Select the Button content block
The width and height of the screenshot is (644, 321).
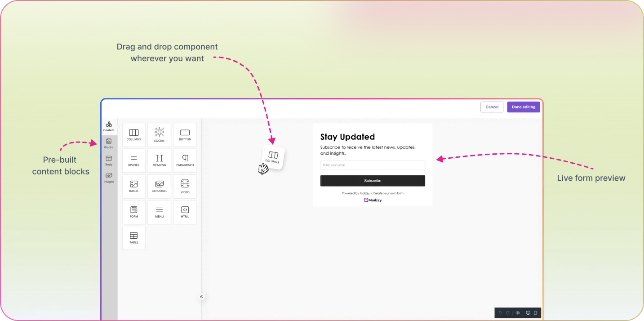tap(185, 135)
